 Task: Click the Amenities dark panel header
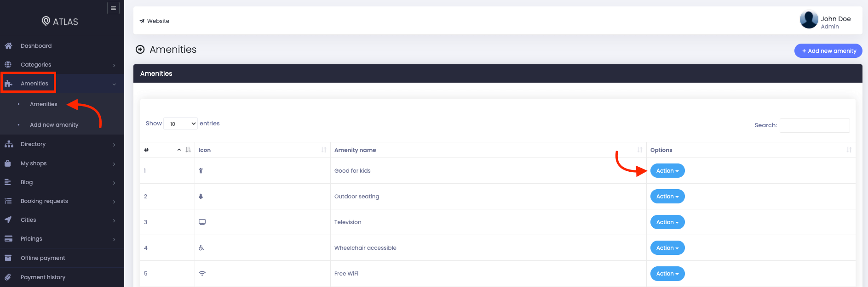point(498,73)
